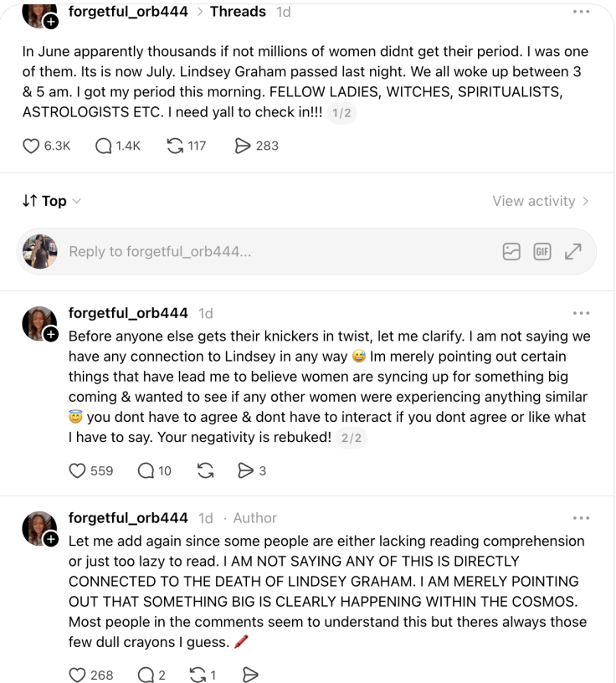This screenshot has width=616, height=683.
Task: Attach an image in the reply box
Action: (511, 252)
